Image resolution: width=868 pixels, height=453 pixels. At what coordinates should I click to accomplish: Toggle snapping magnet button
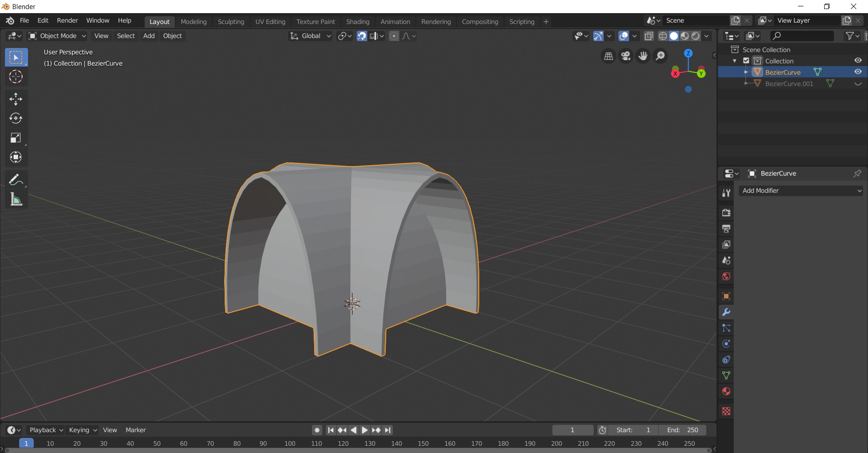362,36
